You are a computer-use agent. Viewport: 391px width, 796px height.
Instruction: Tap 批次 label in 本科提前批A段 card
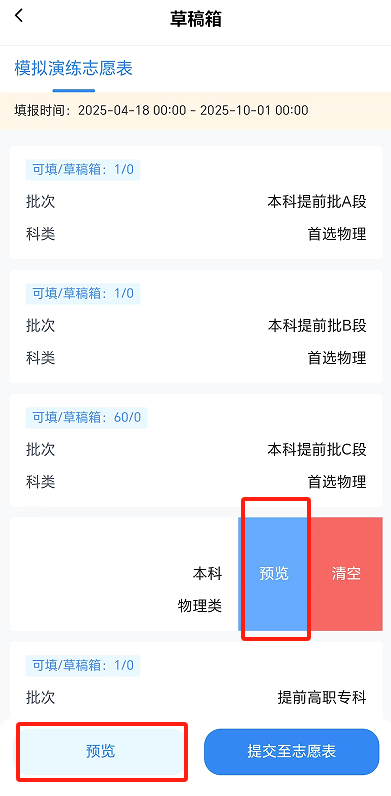[41, 202]
